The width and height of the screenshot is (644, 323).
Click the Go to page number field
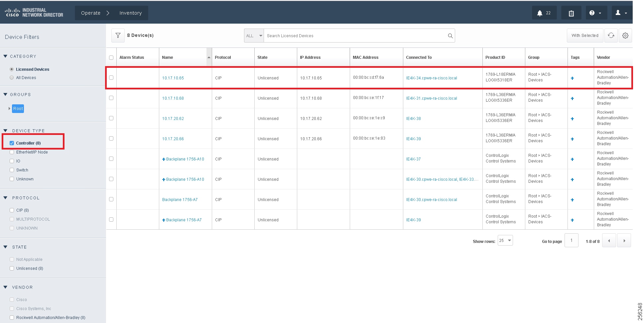(571, 240)
